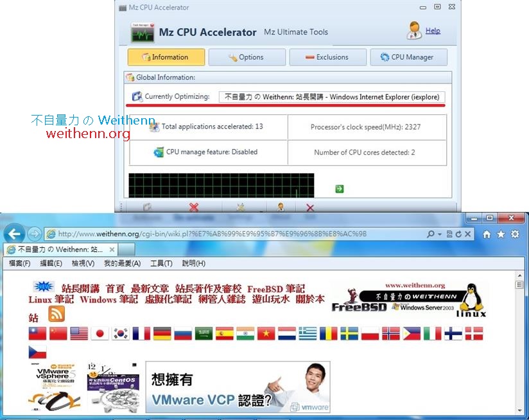The image size is (529, 420).
Task: Open browser settings via the gear icon
Action: (x=514, y=234)
